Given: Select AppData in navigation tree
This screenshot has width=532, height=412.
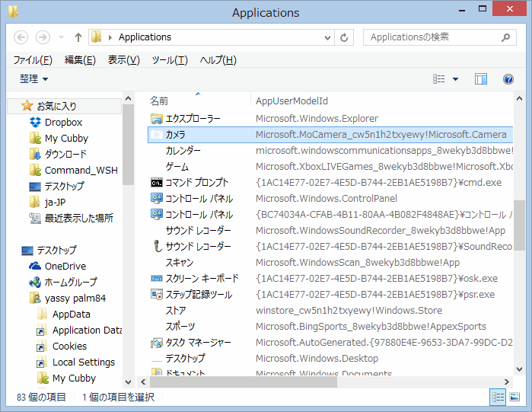Looking at the screenshot, I should tap(72, 315).
